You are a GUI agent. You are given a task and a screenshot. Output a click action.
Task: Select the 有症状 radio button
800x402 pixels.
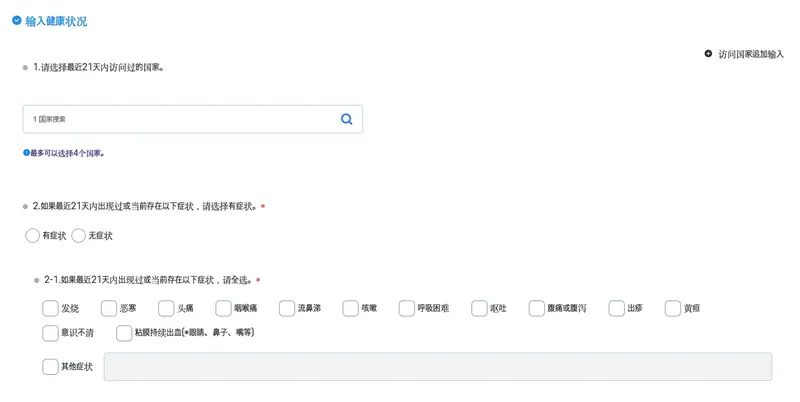(x=32, y=235)
